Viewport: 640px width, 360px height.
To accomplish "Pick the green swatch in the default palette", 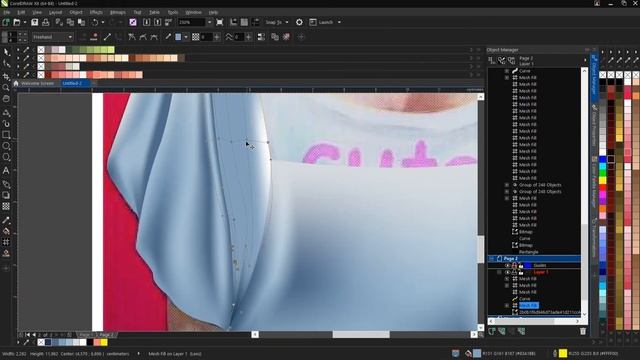I will (603, 173).
